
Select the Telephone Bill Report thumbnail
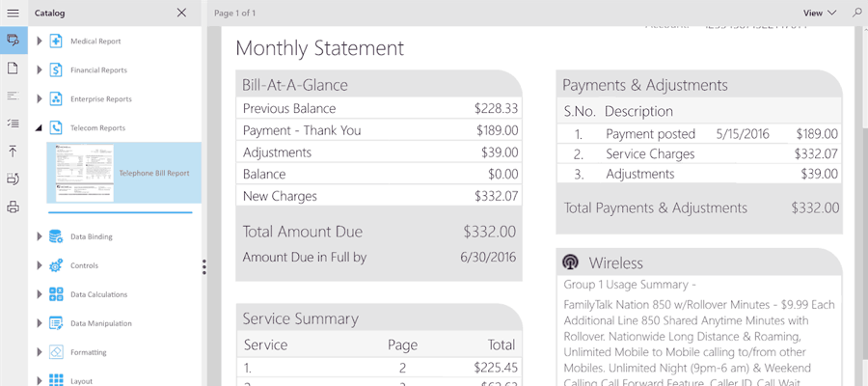point(83,173)
